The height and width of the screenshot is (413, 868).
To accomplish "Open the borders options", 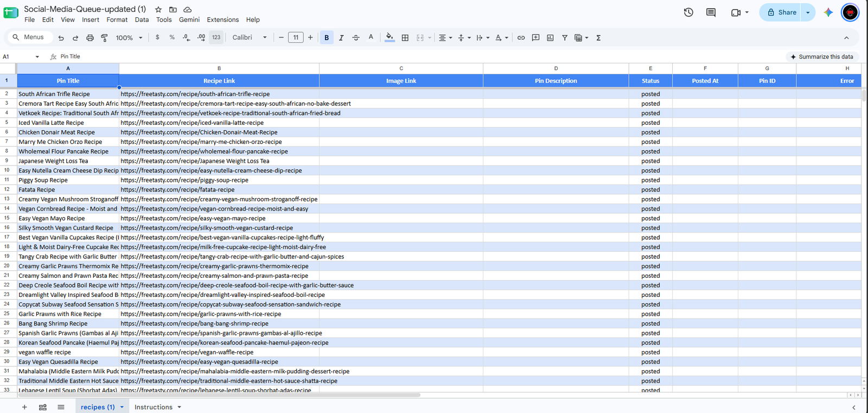I will point(405,37).
